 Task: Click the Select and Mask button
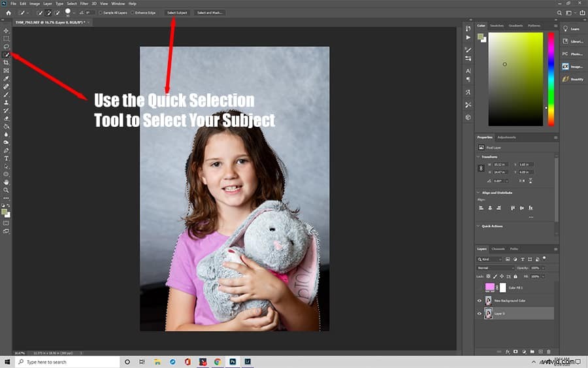pyautogui.click(x=209, y=13)
